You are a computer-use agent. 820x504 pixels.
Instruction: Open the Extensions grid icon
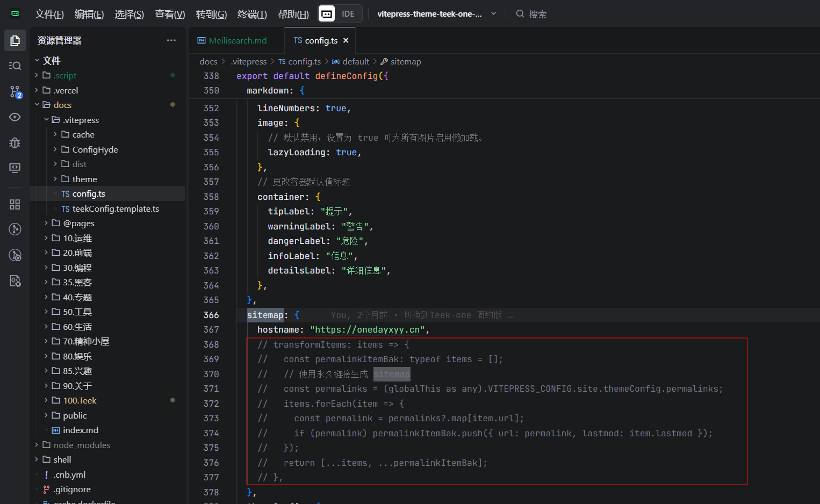[x=15, y=204]
